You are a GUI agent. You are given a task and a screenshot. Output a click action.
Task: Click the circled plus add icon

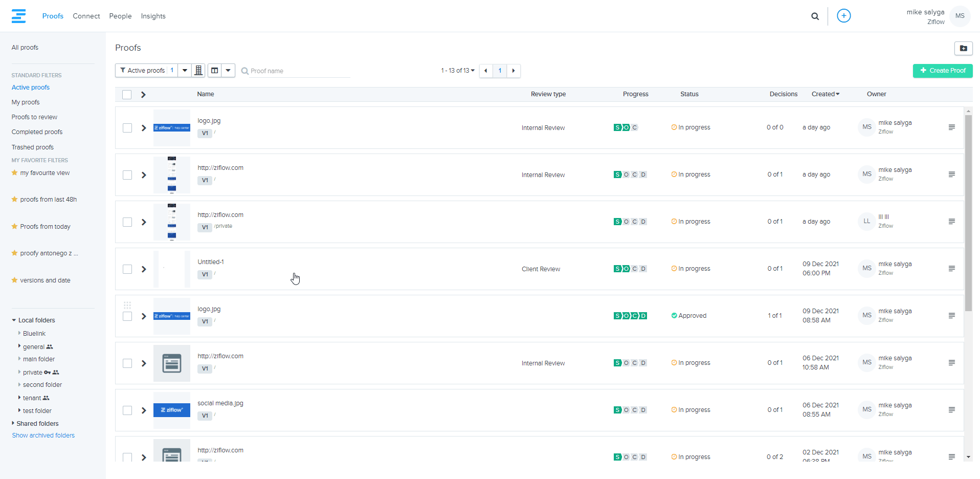(843, 16)
